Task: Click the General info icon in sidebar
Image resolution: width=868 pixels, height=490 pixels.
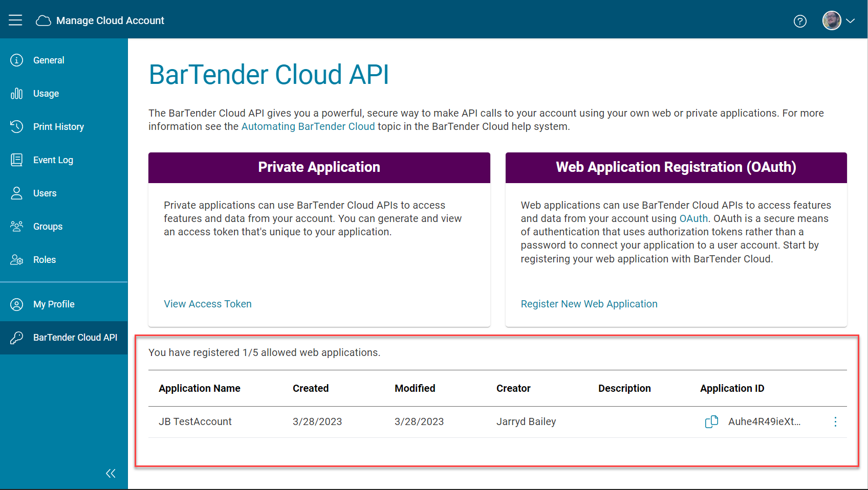Action: coord(17,60)
